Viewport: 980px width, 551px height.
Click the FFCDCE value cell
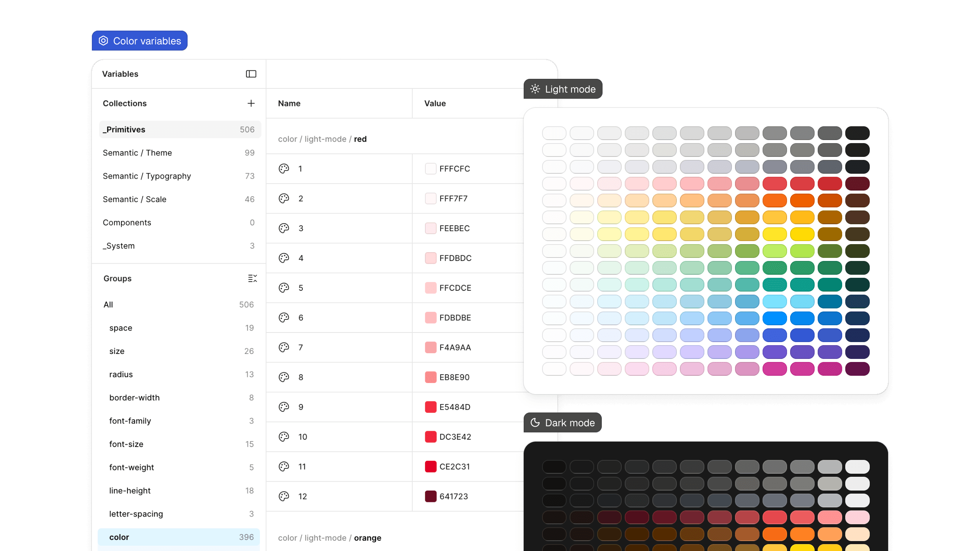click(x=468, y=288)
